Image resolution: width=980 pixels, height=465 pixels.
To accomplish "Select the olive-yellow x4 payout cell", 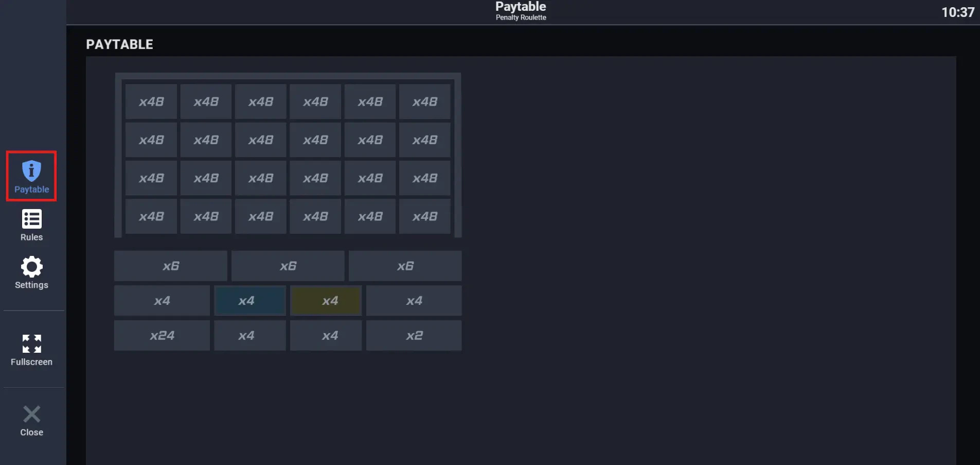I will coord(326,301).
